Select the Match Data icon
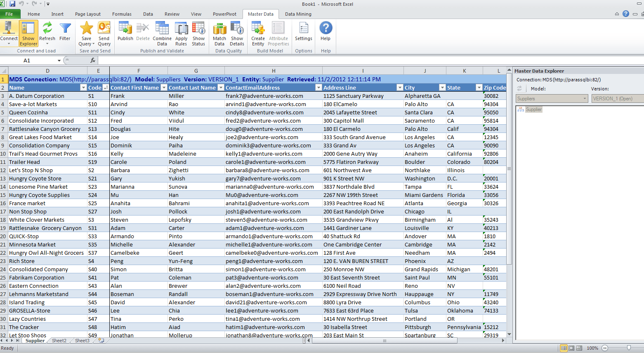 [219, 33]
